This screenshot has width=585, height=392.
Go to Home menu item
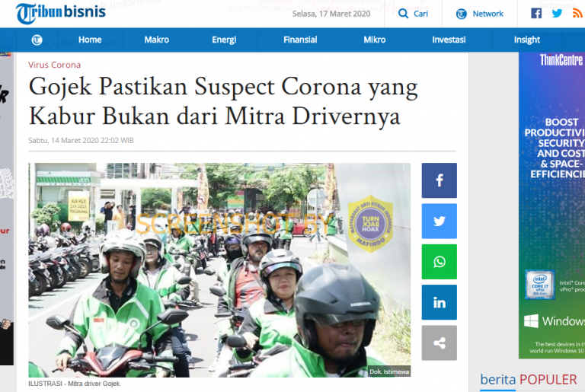(x=90, y=40)
